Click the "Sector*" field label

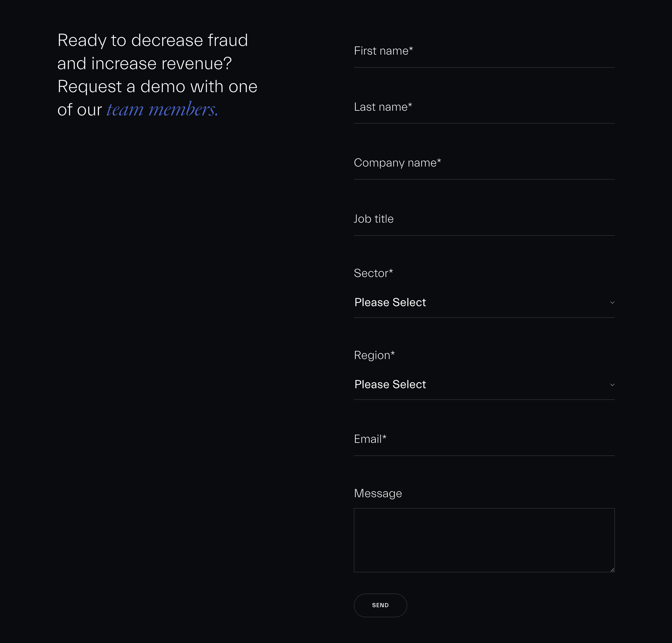373,273
